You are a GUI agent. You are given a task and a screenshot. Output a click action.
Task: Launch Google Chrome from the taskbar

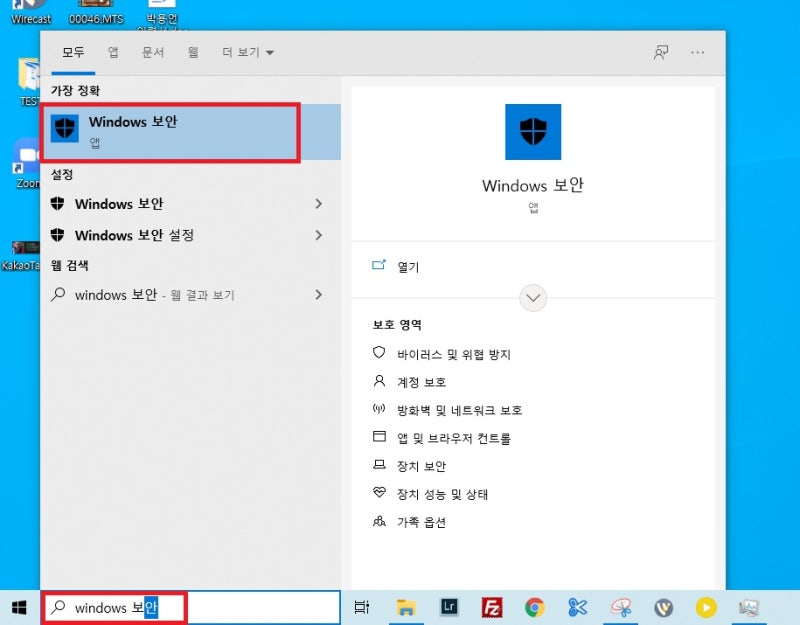(x=535, y=607)
